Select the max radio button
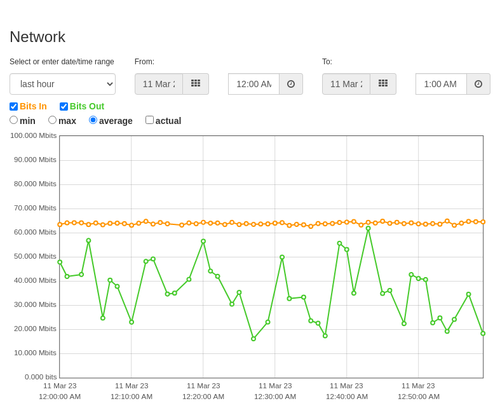This screenshot has height=403, width=500. pyautogui.click(x=52, y=120)
